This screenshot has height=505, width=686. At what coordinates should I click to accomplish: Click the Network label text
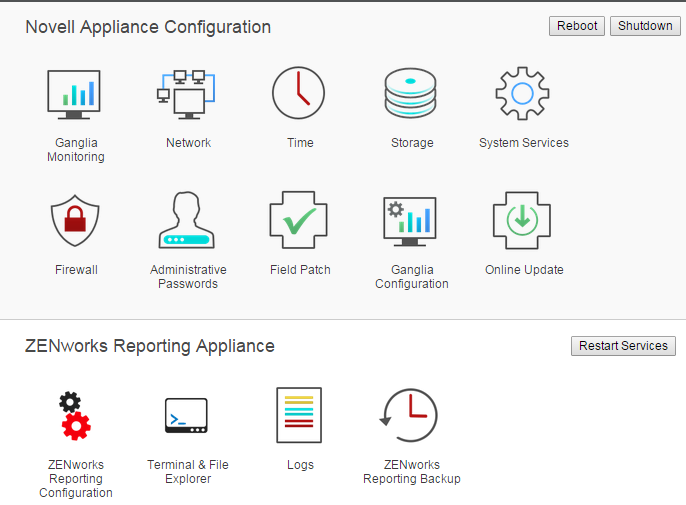click(189, 143)
